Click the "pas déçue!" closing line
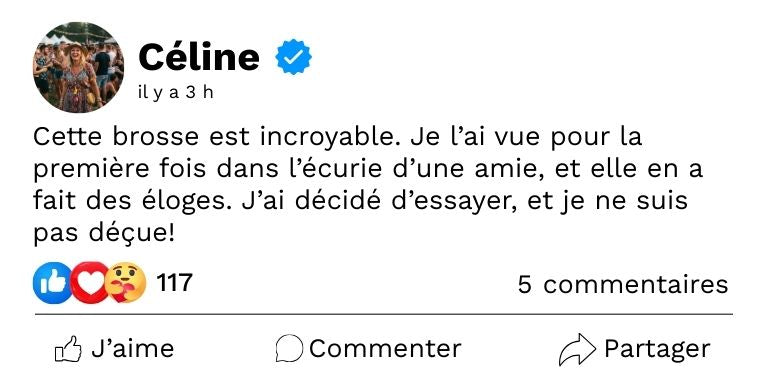Image resolution: width=768 pixels, height=384 pixels. point(104,233)
